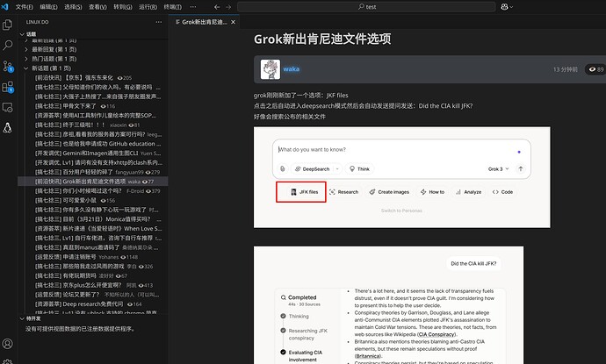Click the Analyze button
The height and width of the screenshot is (364, 606).
coord(468,192)
